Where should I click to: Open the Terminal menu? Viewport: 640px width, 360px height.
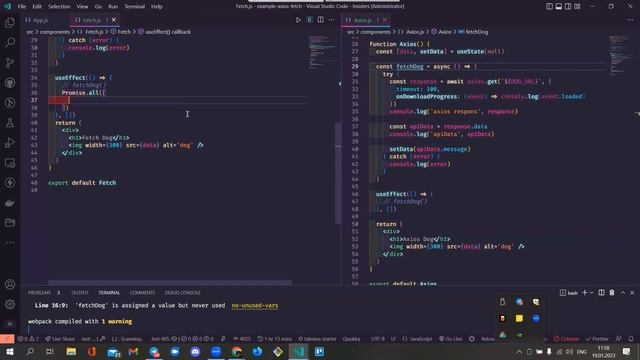pos(135,7)
